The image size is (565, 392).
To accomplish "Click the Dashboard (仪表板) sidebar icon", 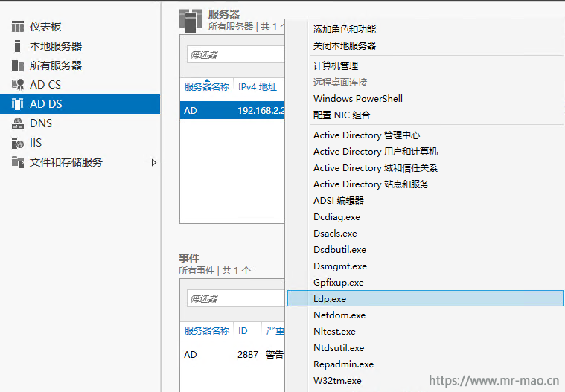I will [18, 27].
